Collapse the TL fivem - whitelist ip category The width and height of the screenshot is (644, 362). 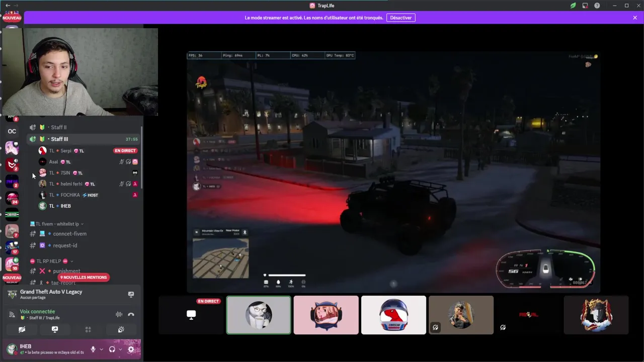point(57,224)
